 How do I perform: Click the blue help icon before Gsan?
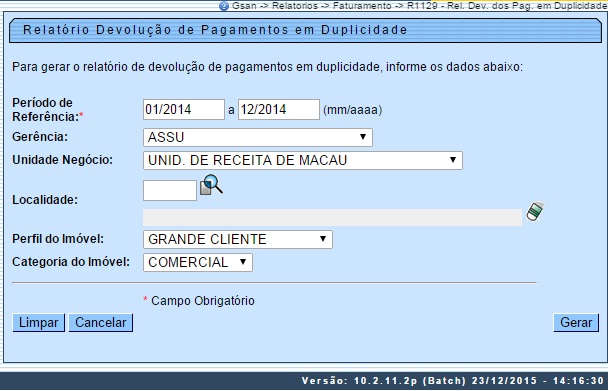tap(224, 6)
